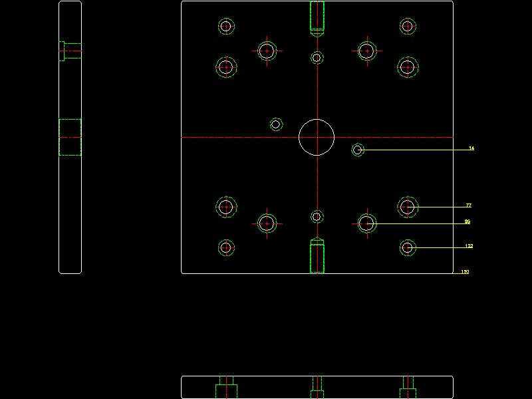532x399 pixels.
Task: Select the dimension label reading 77
Action: pos(469,206)
